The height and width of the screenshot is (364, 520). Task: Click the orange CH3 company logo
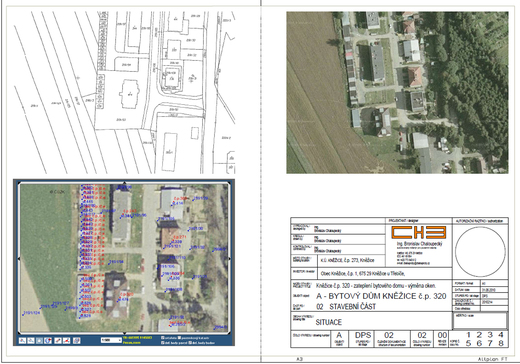[418, 232]
